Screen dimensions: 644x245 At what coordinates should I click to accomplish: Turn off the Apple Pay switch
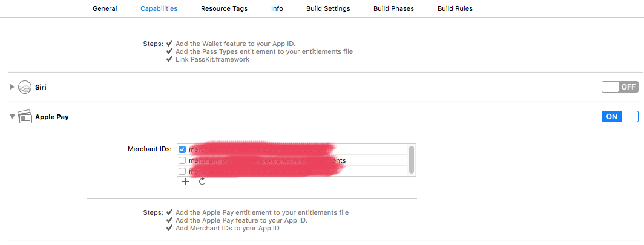pyautogui.click(x=620, y=116)
